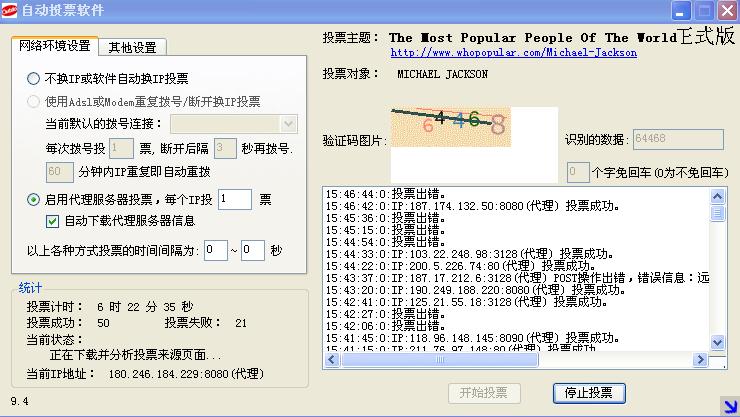Click the captcha verification image
Screen dimensions: 740x417
[x=451, y=126]
